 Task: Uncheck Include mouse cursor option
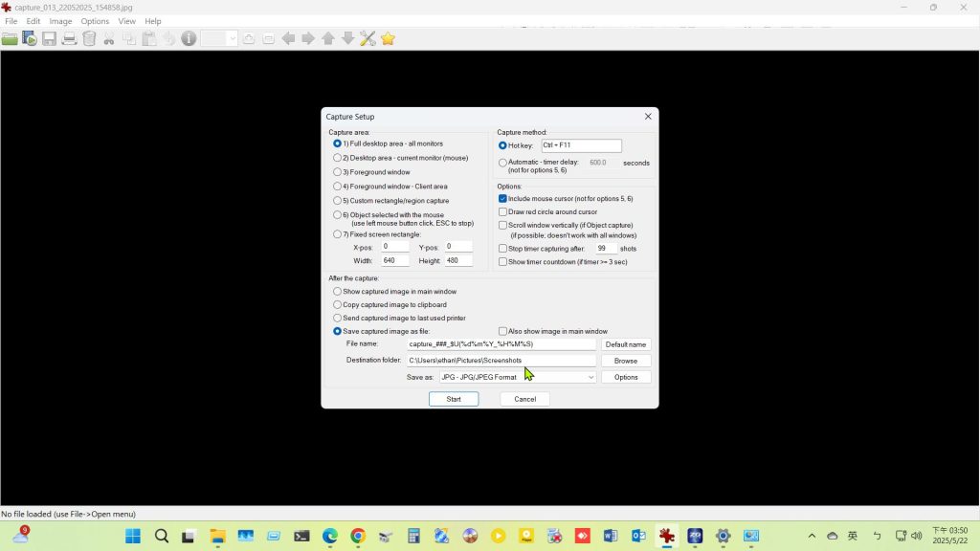point(503,198)
